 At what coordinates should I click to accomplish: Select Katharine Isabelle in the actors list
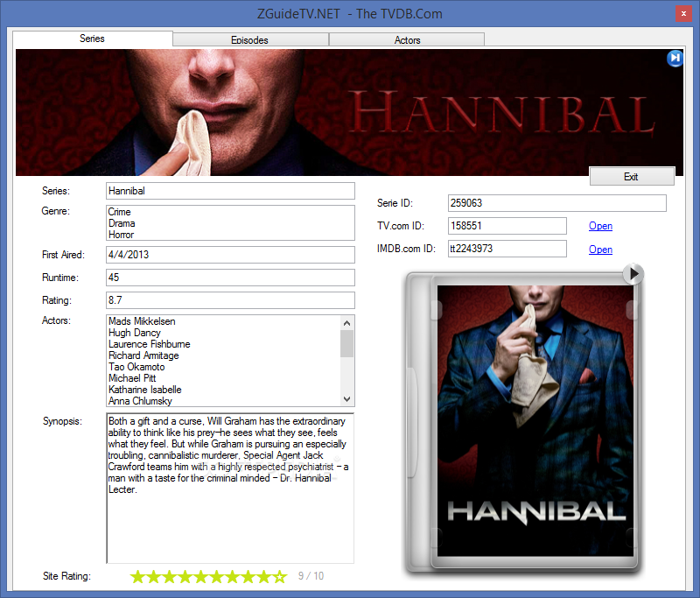pos(145,390)
